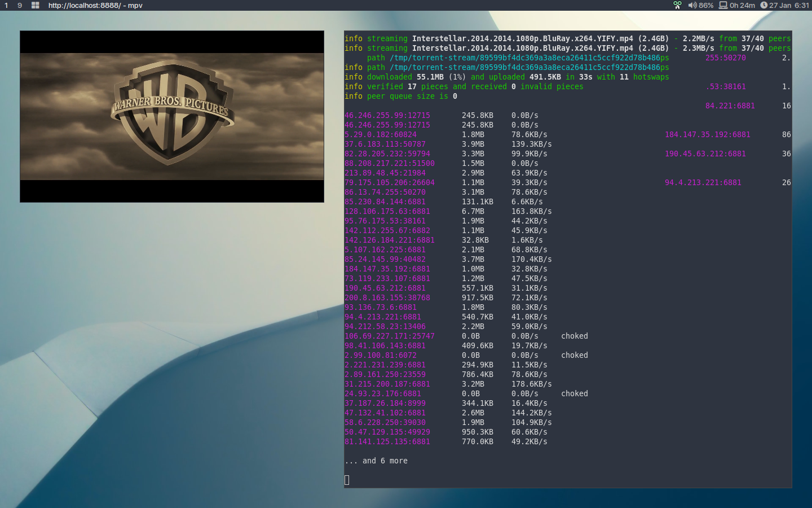Click the 6.7MB downloaded value
812x508 pixels.
473,211
